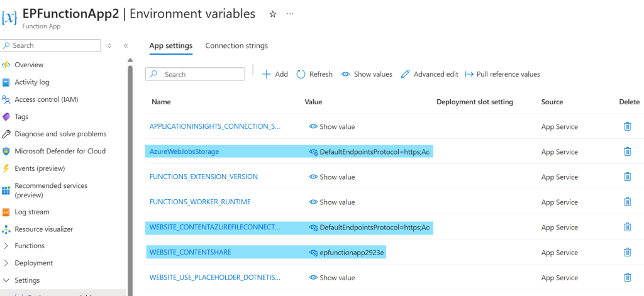644x296 pixels.
Task: Delete WEBSITE_CONTENTSHARE via trash icon
Action: (x=627, y=253)
